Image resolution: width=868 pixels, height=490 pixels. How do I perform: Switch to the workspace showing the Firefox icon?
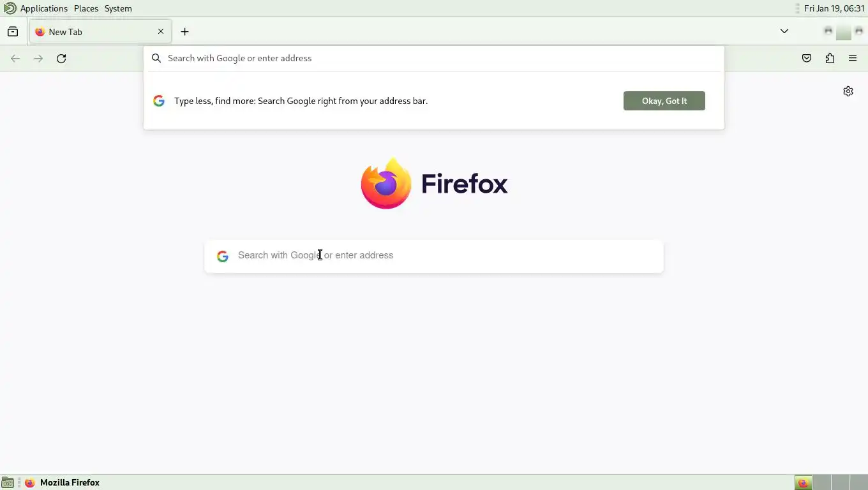click(804, 483)
